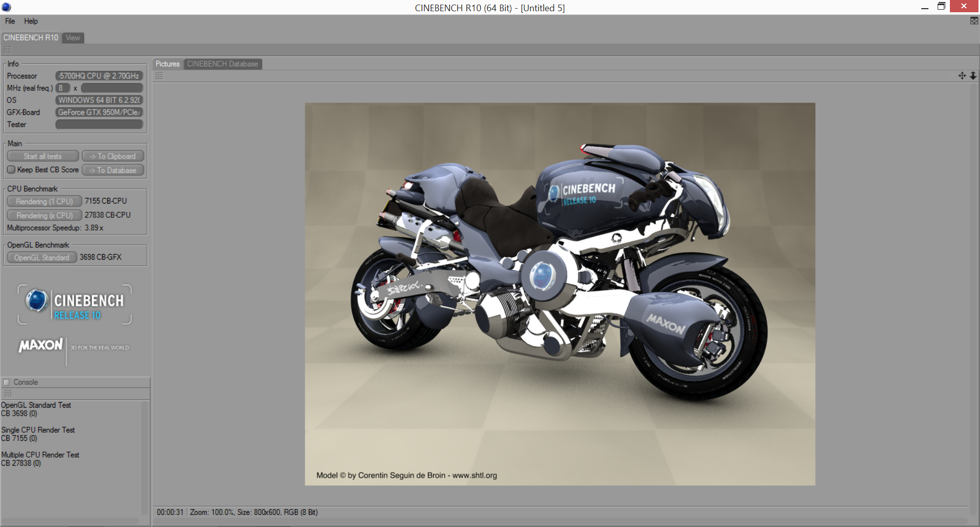Image resolution: width=980 pixels, height=527 pixels.
Task: Click the rendered motorcycle image
Action: [560, 294]
